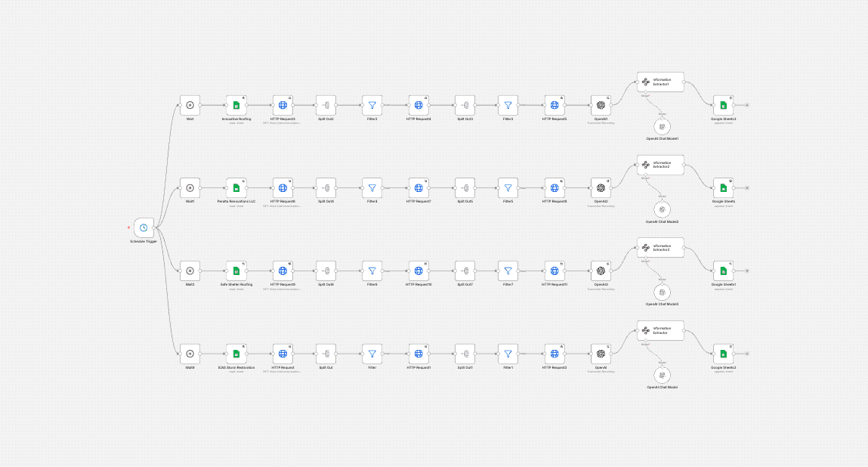The image size is (868, 467).
Task: Select the Schedule Trigger clock node
Action: click(144, 227)
